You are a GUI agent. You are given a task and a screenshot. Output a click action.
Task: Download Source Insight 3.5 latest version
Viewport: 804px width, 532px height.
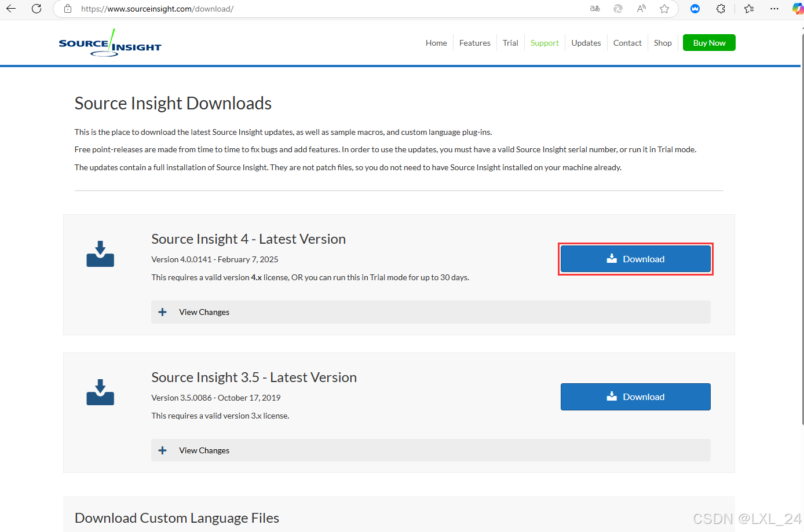pos(635,397)
